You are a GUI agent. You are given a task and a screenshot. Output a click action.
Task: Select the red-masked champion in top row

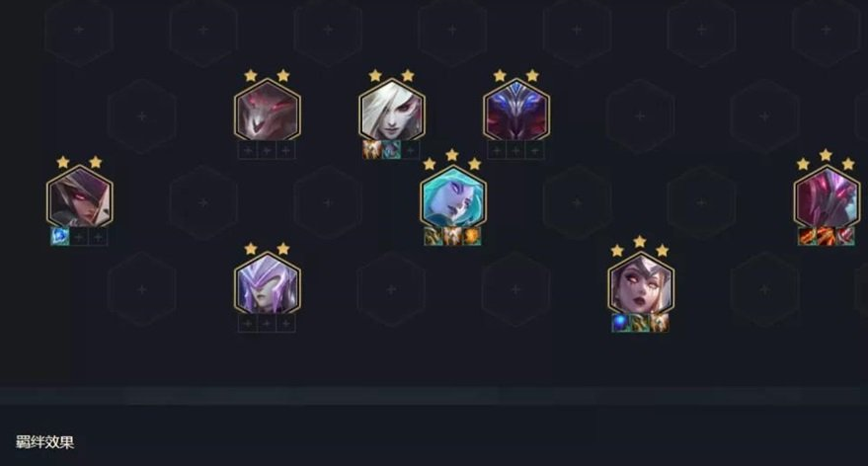pyautogui.click(x=267, y=110)
